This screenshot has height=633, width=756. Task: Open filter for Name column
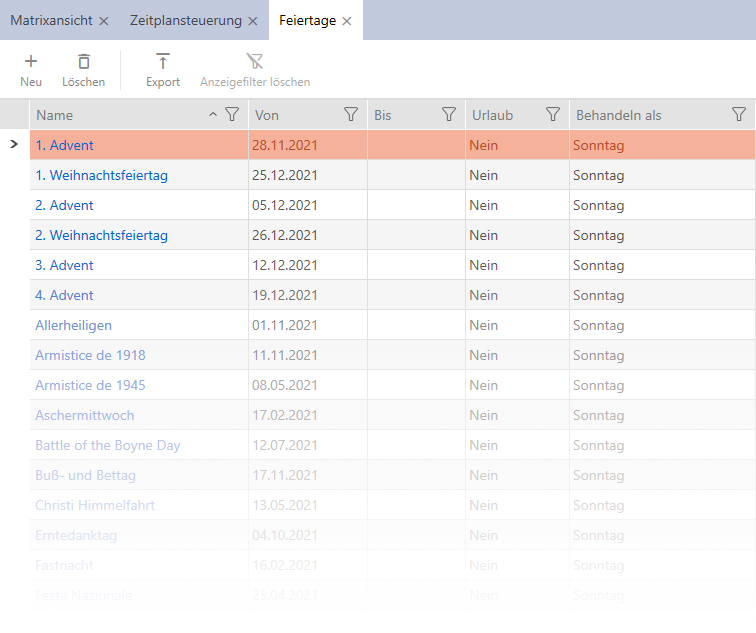[231, 115]
